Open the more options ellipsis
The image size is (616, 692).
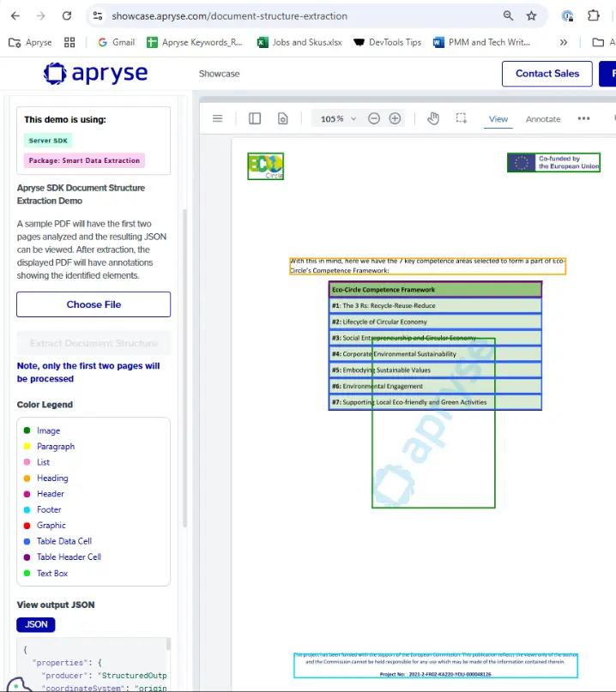tap(583, 118)
